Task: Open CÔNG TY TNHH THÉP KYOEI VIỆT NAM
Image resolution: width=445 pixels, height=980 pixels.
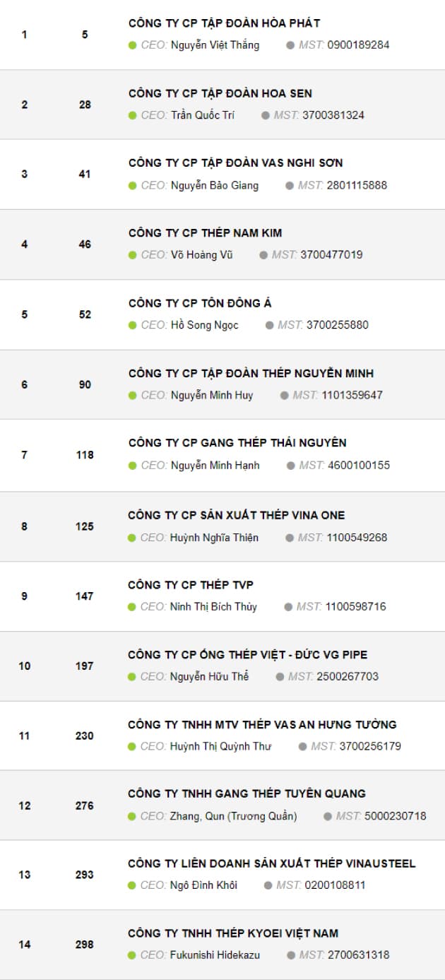Action: pyautogui.click(x=233, y=934)
